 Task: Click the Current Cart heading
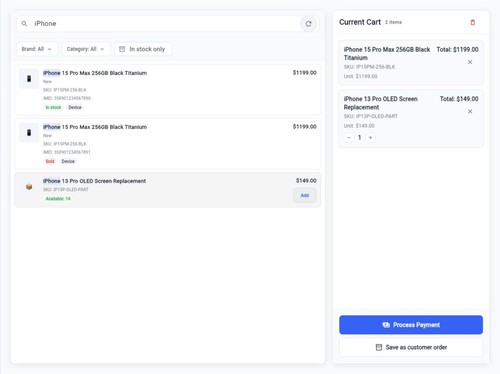(360, 22)
